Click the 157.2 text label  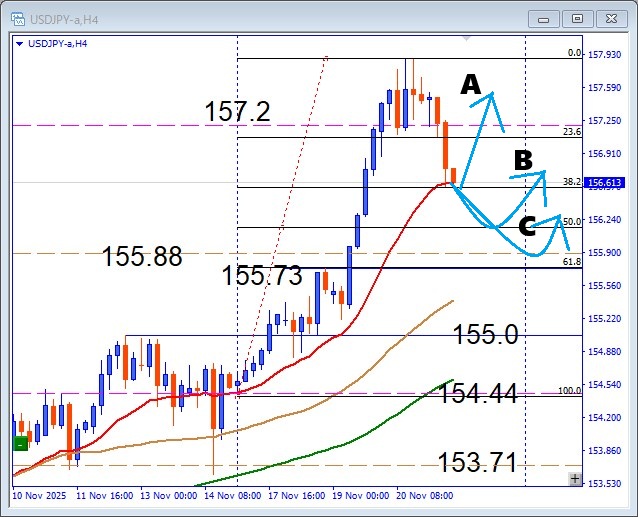238,112
